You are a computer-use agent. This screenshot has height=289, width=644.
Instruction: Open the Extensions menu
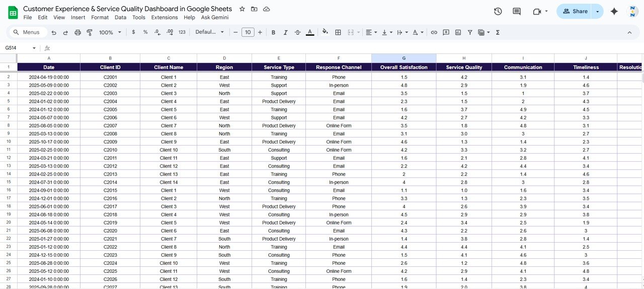tap(165, 17)
